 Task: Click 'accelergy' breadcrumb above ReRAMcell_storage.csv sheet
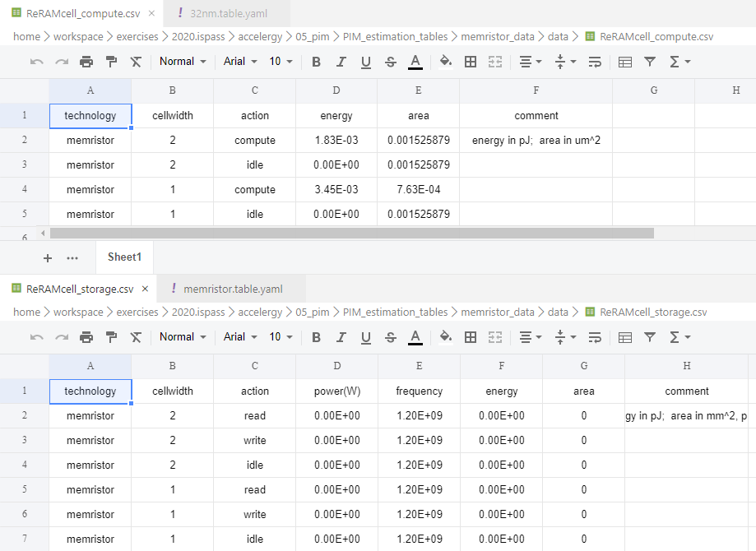pos(260,312)
